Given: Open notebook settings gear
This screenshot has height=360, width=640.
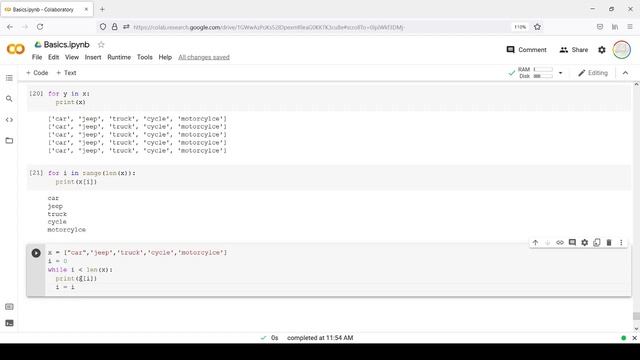Looking at the screenshot, I should pos(602,50).
